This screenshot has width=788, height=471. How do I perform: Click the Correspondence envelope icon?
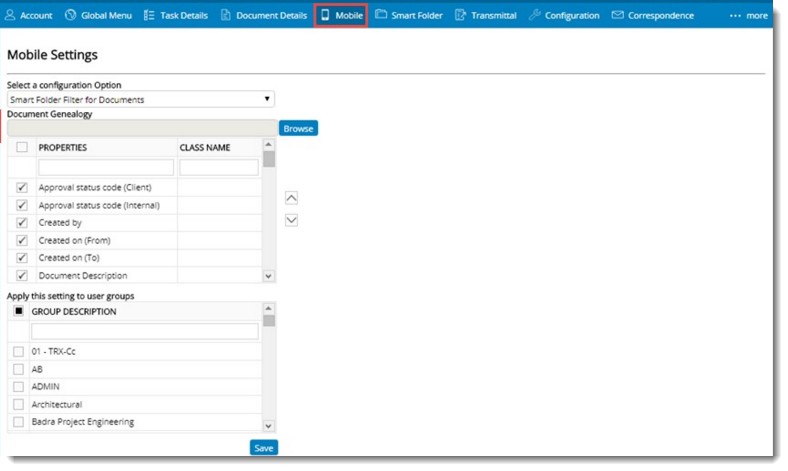point(618,15)
